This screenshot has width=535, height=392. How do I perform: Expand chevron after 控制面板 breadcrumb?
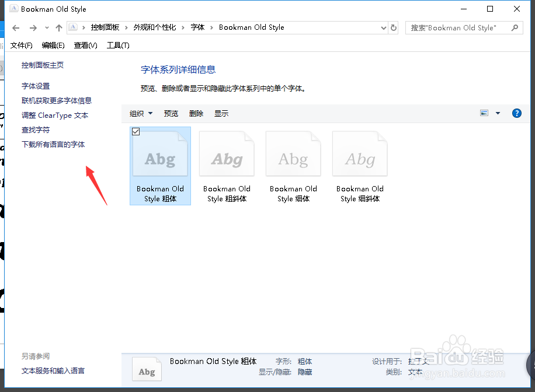126,27
